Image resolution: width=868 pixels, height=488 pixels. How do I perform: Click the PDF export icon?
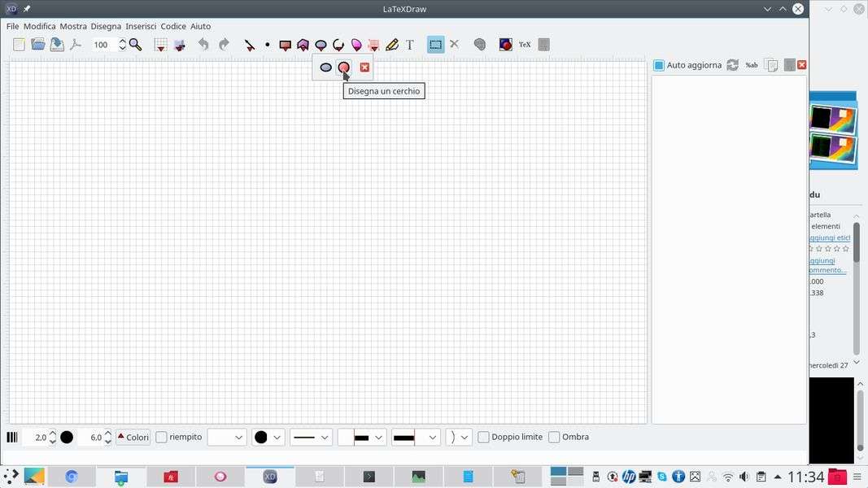pos(76,45)
